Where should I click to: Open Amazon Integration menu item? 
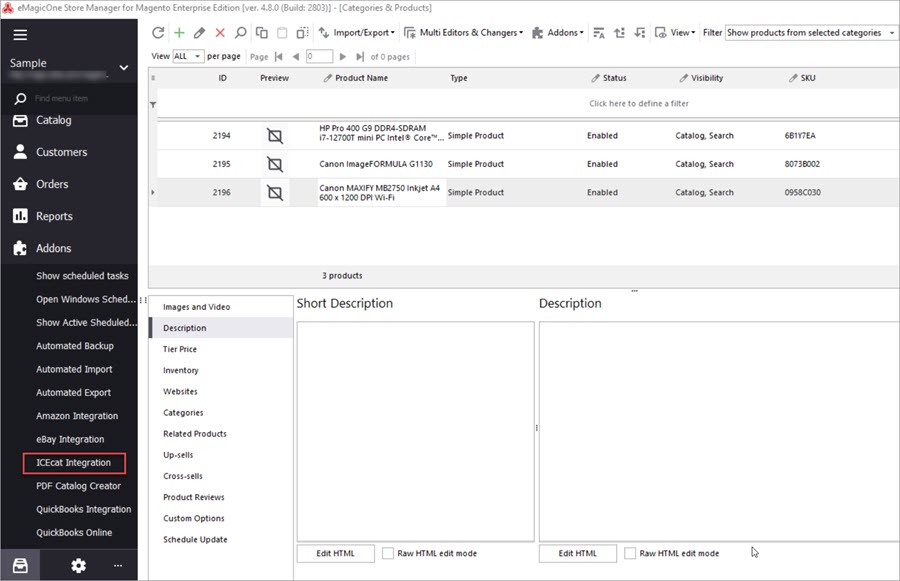pyautogui.click(x=77, y=416)
